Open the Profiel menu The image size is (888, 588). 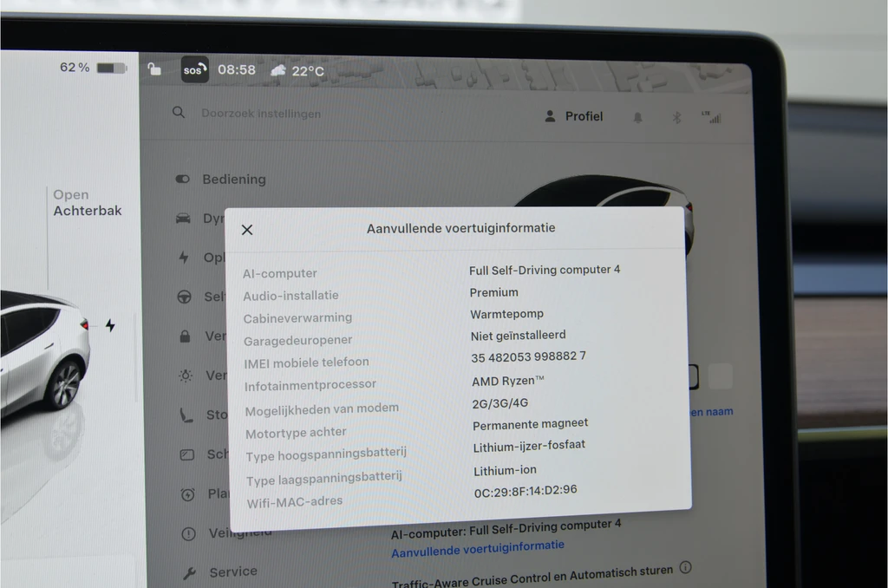point(573,116)
